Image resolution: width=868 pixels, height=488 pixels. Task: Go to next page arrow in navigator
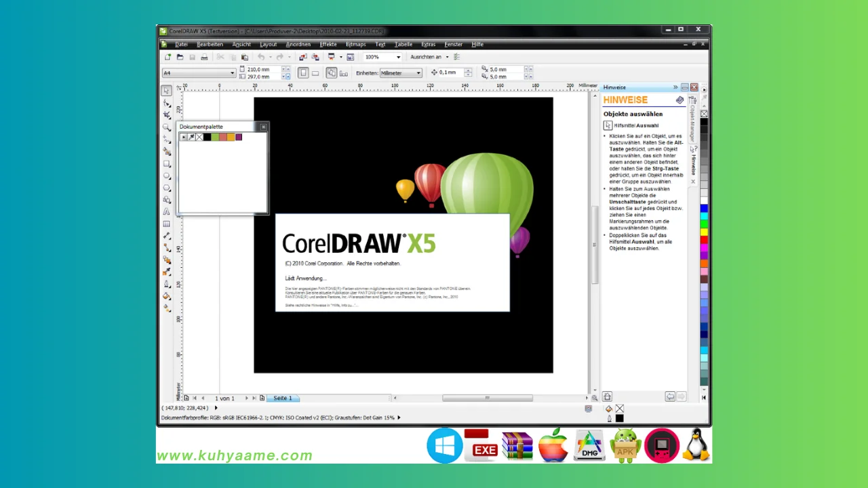click(247, 398)
